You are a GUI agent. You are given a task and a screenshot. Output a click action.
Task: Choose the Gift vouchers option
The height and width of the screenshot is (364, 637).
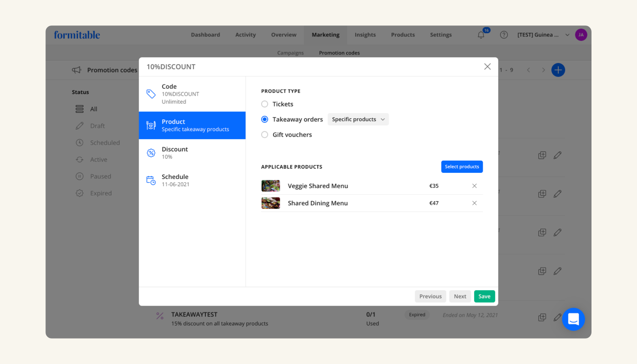click(265, 135)
